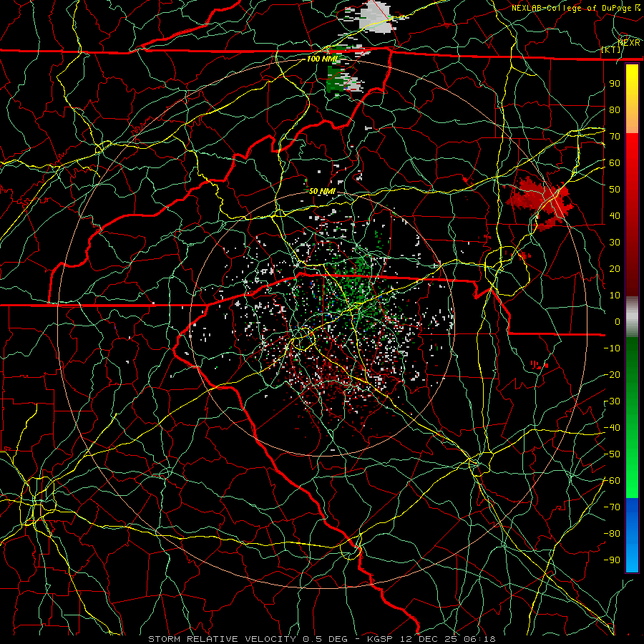Image resolution: width=644 pixels, height=644 pixels.
Task: Click the -20 value on velocity scale
Action: (x=612, y=375)
